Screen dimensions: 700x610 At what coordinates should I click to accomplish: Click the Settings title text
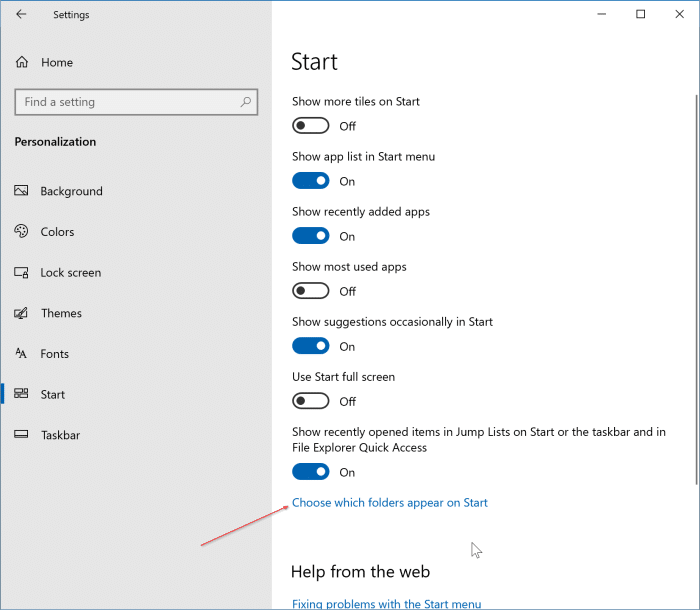pyautogui.click(x=71, y=15)
